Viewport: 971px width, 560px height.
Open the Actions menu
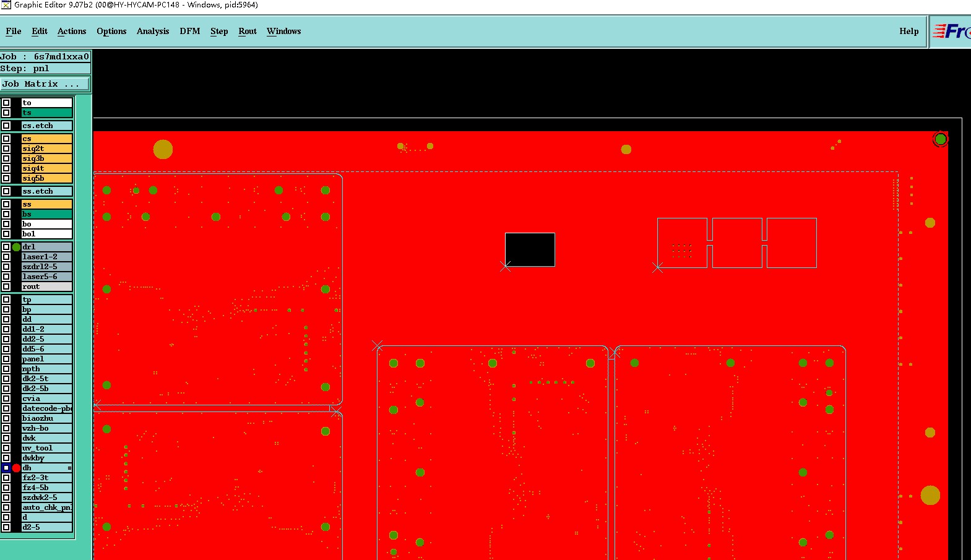[72, 31]
